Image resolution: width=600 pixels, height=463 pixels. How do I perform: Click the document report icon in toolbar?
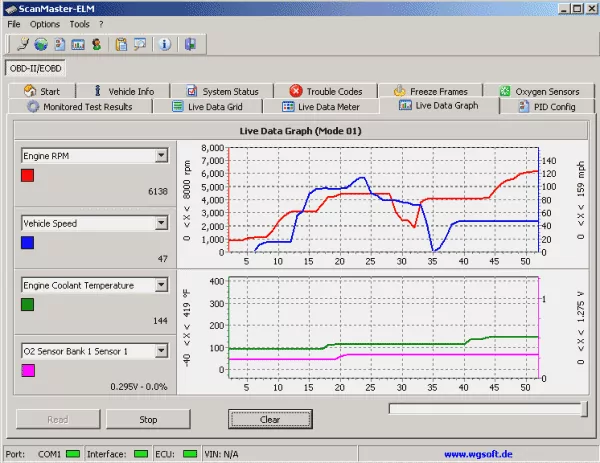[58, 45]
